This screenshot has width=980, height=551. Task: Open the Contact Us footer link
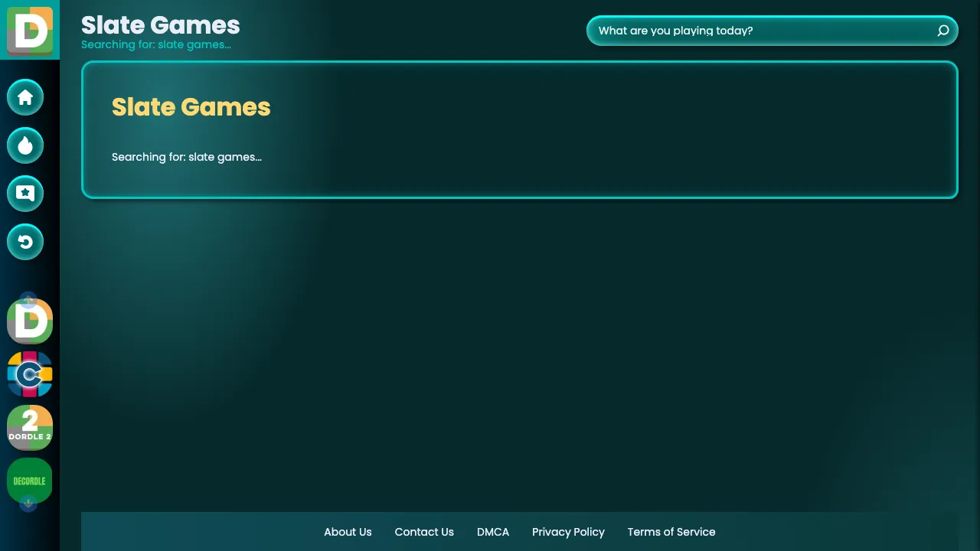(x=424, y=532)
